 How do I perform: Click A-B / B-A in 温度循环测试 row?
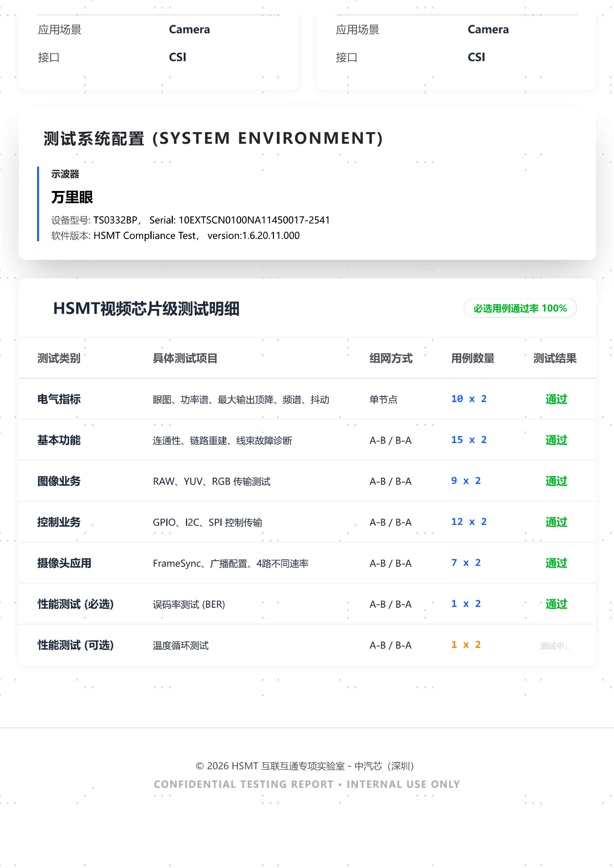coord(391,645)
